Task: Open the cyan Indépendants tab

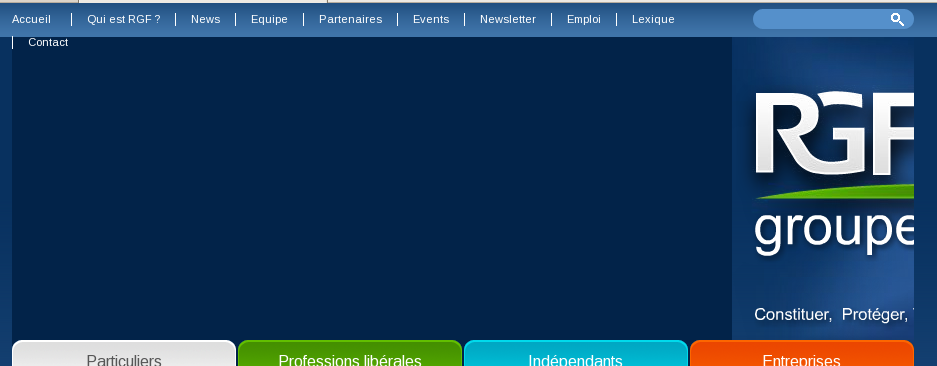Action: coord(575,353)
